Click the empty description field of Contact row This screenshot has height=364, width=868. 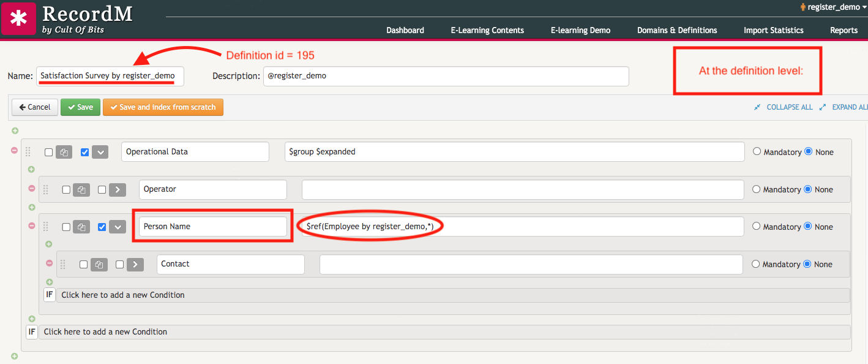click(x=531, y=264)
